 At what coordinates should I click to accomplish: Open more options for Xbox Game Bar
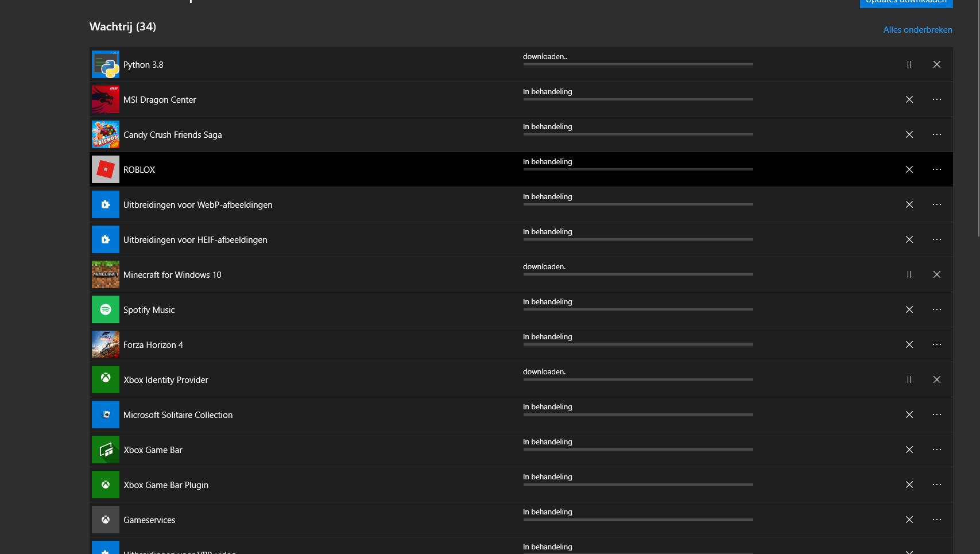tap(937, 450)
